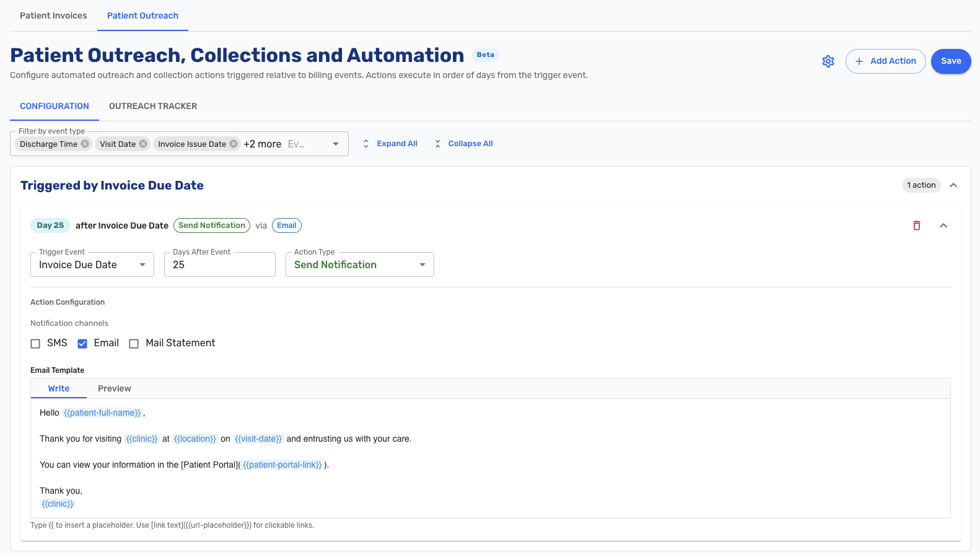Click the Day 25 badge

pos(50,225)
